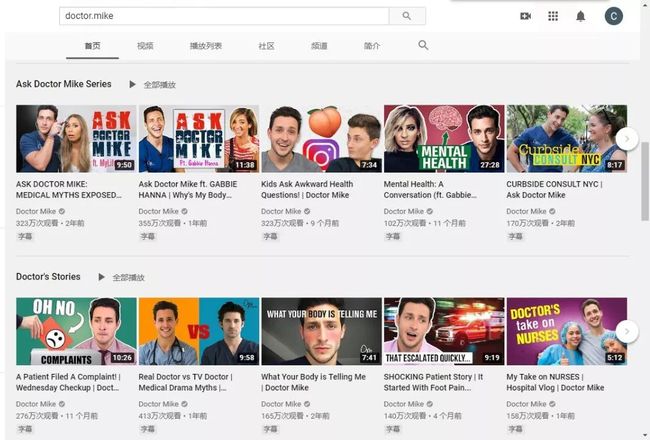Click the page's vertical scrollbar thumb
650x440 pixels.
(645, 181)
